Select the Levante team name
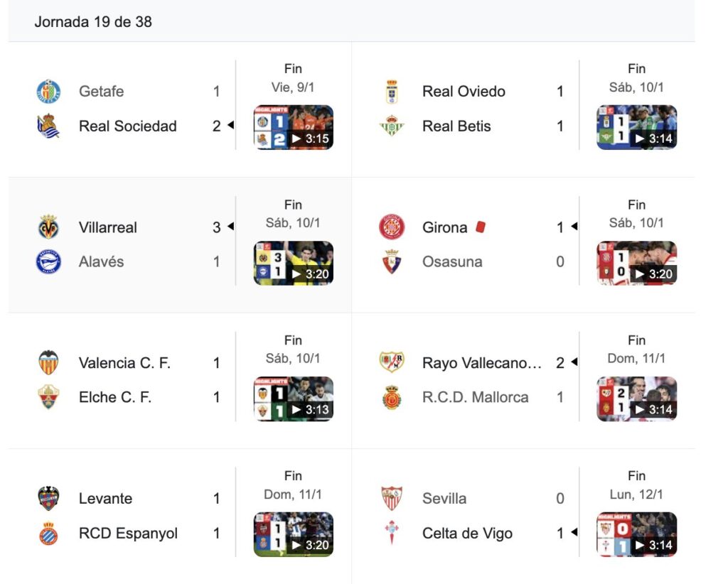 point(105,499)
